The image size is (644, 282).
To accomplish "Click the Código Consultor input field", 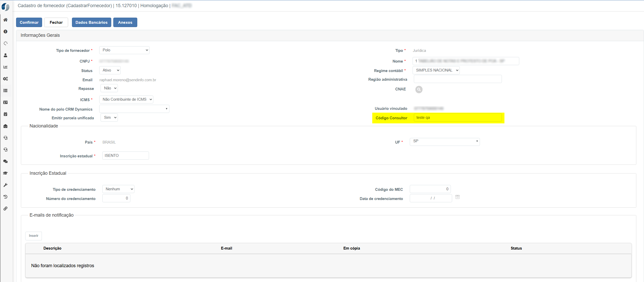I will coord(457,118).
